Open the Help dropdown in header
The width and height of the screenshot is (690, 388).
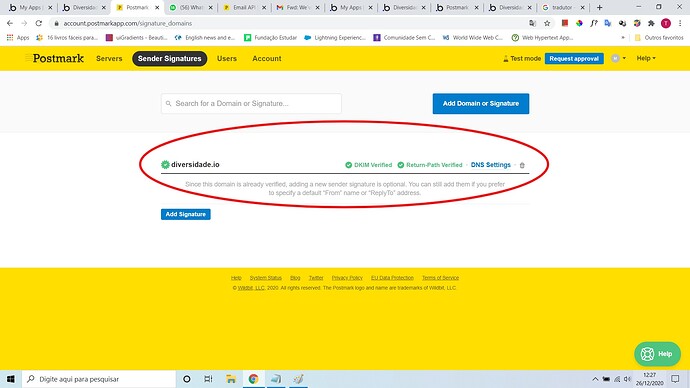(646, 58)
